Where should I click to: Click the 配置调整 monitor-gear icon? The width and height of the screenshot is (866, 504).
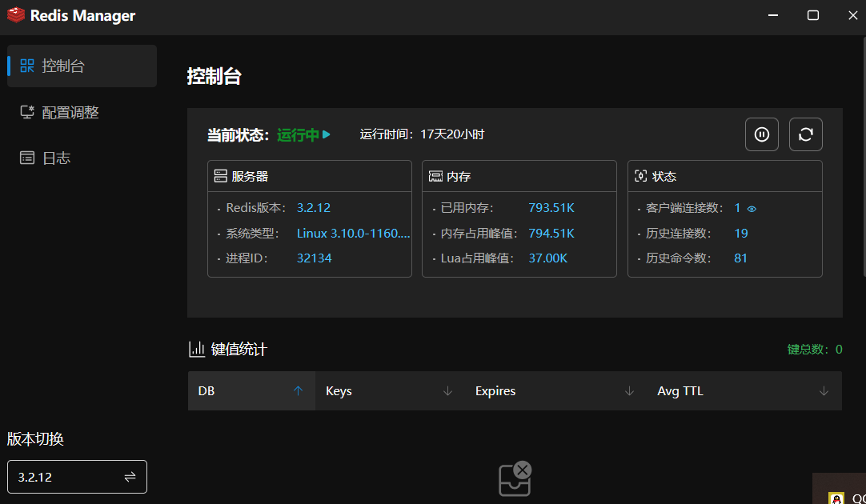tap(27, 112)
